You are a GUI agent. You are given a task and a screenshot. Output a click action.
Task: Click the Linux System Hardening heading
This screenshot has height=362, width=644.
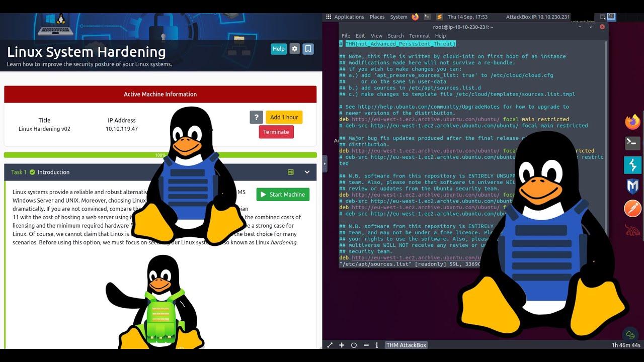86,52
